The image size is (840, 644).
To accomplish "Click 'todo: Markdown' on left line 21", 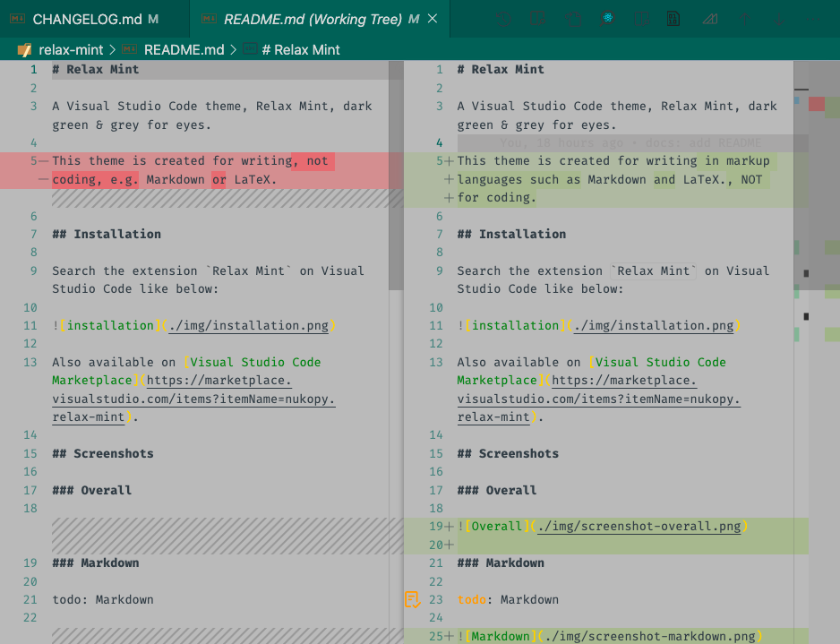I will coord(103,600).
